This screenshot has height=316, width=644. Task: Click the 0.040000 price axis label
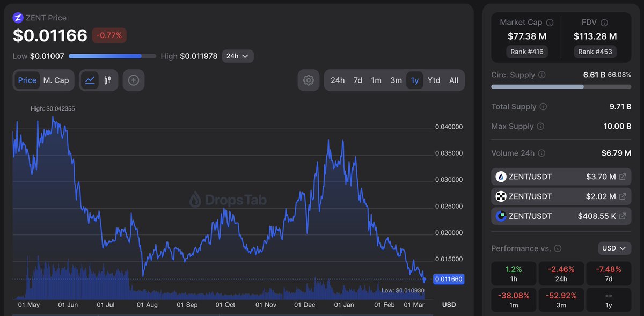click(448, 127)
